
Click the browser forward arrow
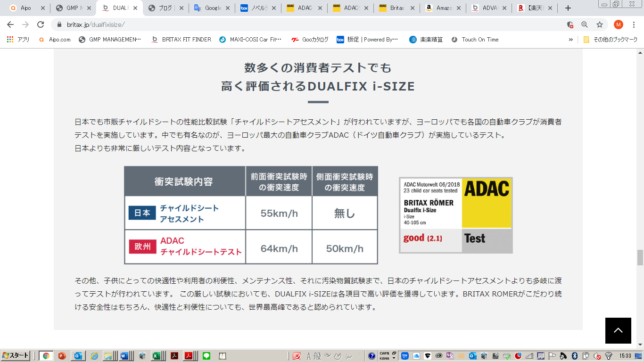coord(25,25)
